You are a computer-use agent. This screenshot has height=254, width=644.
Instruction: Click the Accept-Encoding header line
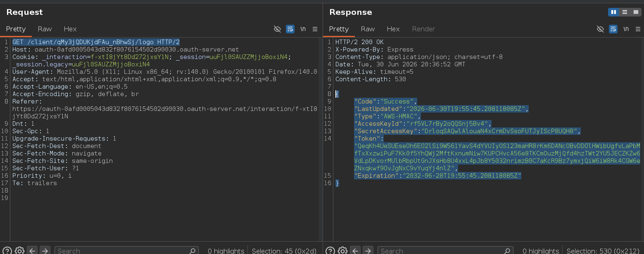(76, 94)
